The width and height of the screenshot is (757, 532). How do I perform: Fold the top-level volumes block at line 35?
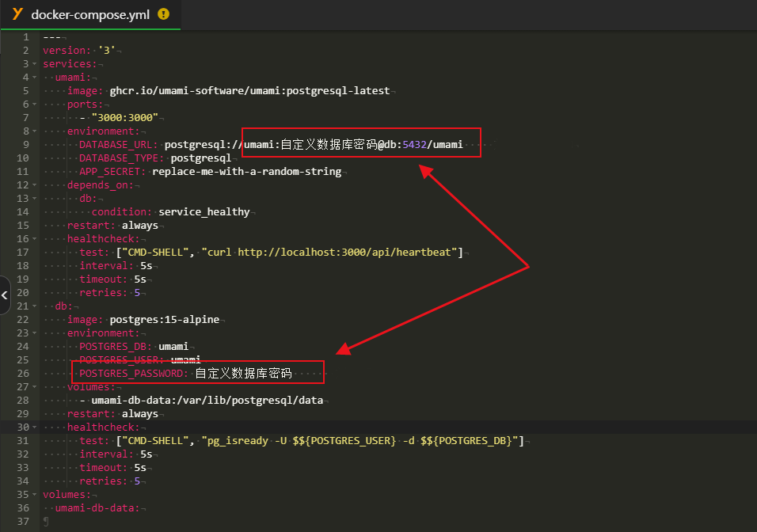coord(34,494)
